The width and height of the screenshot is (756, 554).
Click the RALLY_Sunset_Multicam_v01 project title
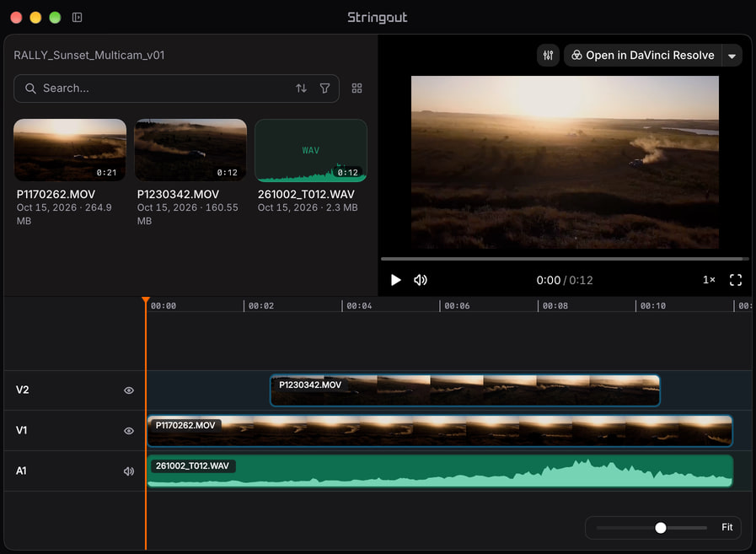point(89,56)
